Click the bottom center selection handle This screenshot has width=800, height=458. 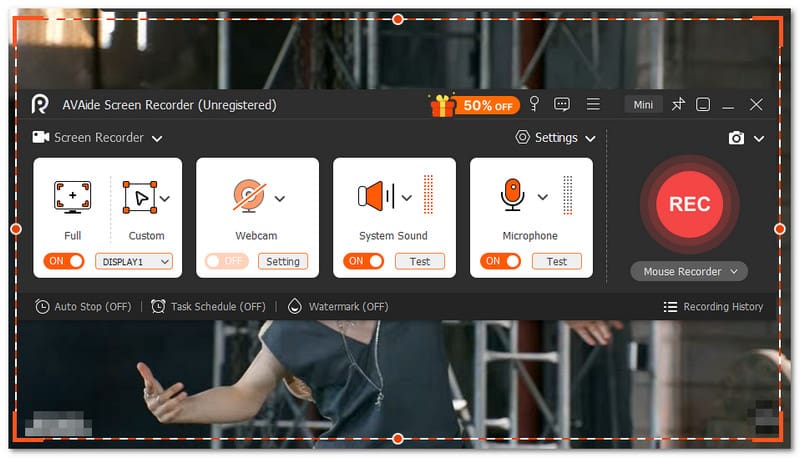point(398,439)
